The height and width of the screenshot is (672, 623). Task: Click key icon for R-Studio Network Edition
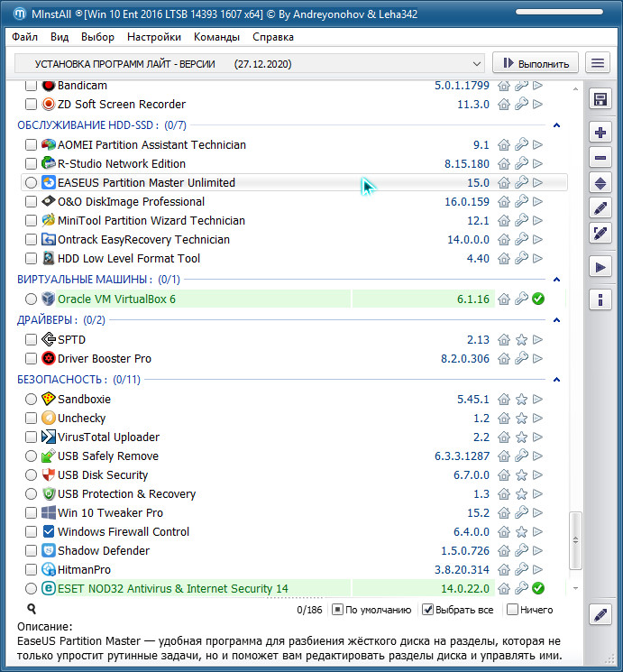[521, 163]
